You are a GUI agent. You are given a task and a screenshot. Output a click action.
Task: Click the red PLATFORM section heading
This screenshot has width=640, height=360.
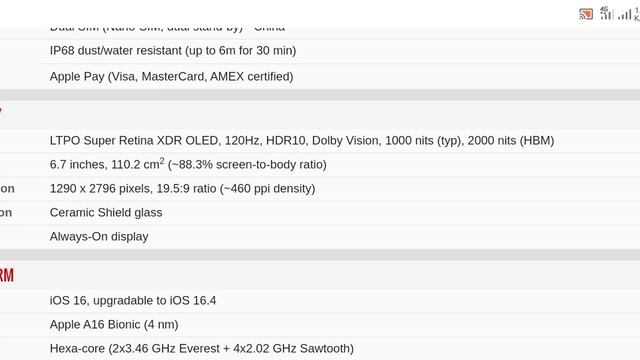click(x=7, y=275)
